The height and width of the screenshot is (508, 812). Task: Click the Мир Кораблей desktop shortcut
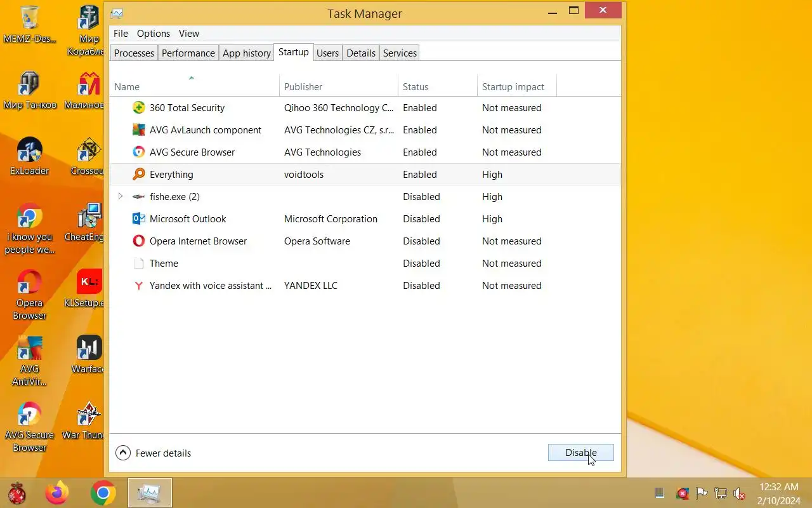pos(86,30)
